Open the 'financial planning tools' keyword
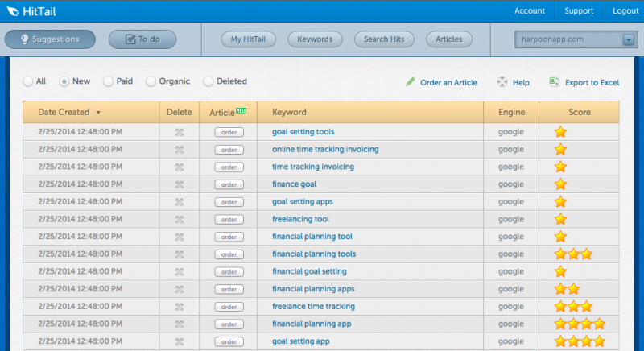 coord(314,254)
